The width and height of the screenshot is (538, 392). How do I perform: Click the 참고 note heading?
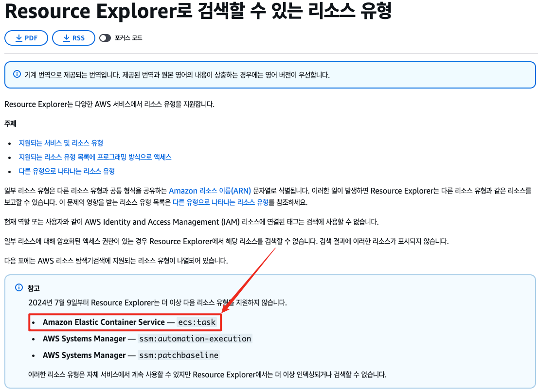[x=34, y=288]
